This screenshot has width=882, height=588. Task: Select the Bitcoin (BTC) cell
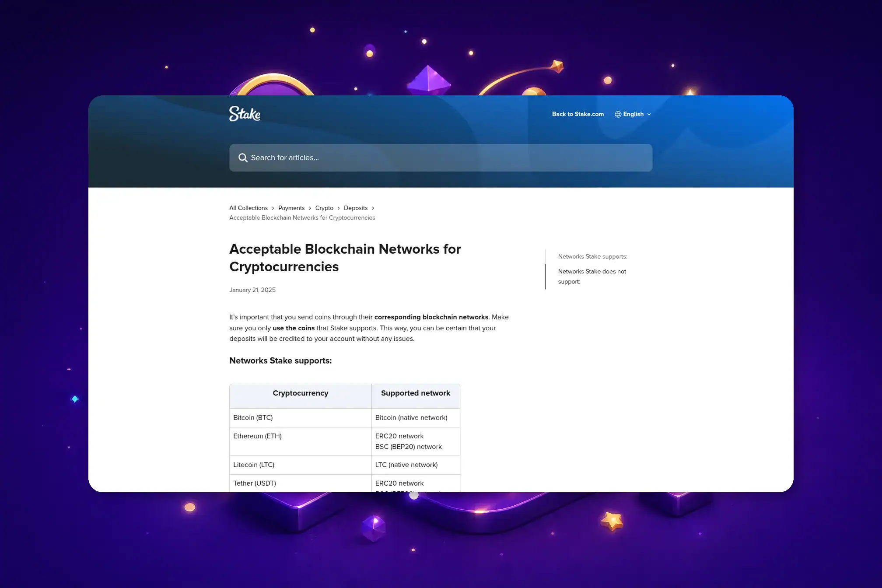tap(301, 418)
